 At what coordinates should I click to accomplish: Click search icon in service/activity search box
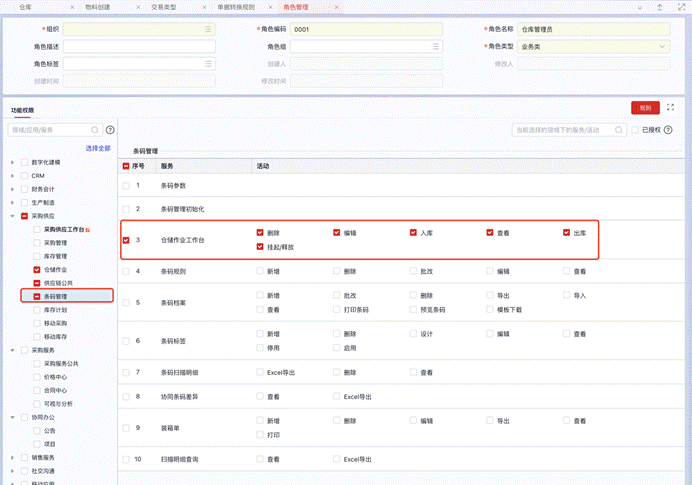tap(619, 130)
